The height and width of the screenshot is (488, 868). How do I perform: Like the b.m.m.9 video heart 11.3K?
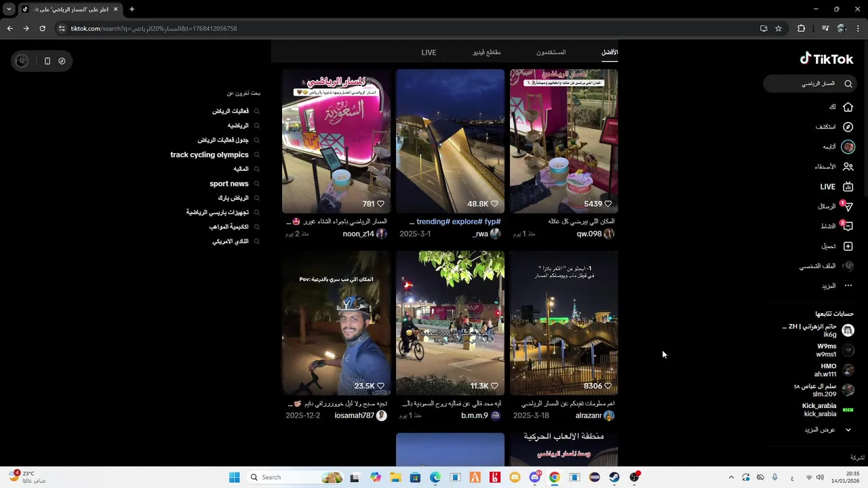(x=494, y=386)
